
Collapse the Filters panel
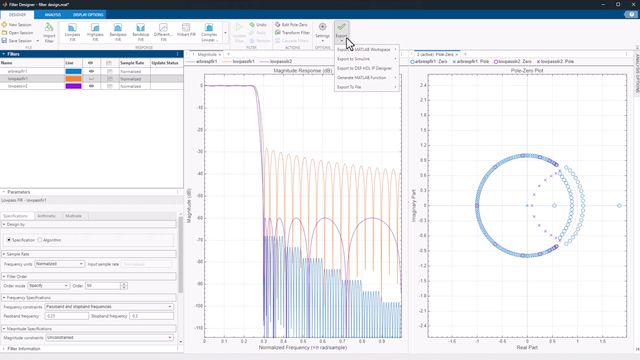[4, 54]
